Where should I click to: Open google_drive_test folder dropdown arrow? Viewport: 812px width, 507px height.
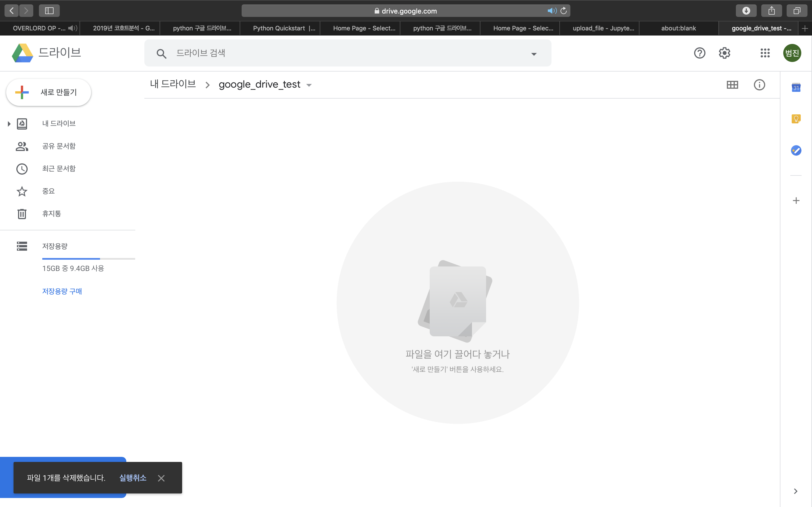(309, 85)
